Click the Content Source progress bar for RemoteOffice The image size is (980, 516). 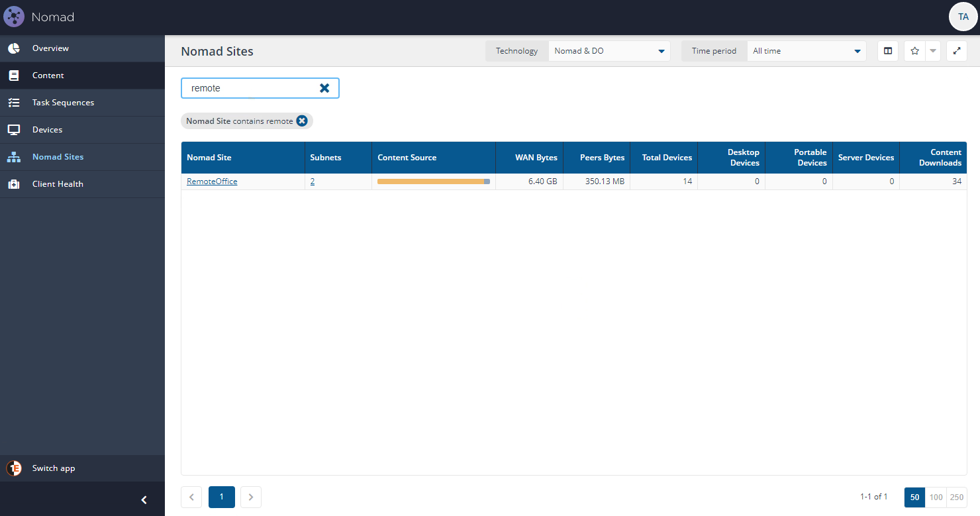click(434, 181)
